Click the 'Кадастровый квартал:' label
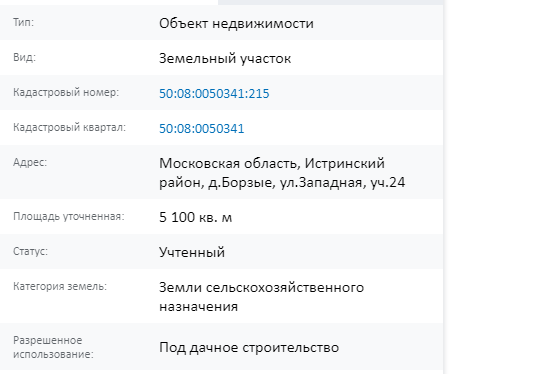555x374 pixels. pos(69,127)
